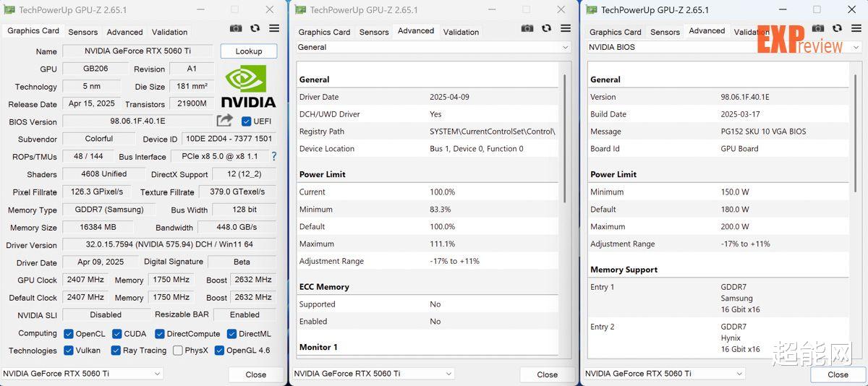Click the scrollbar in right NVIDIA BIOS window
Screen dimensions: 868x386
[854, 134]
